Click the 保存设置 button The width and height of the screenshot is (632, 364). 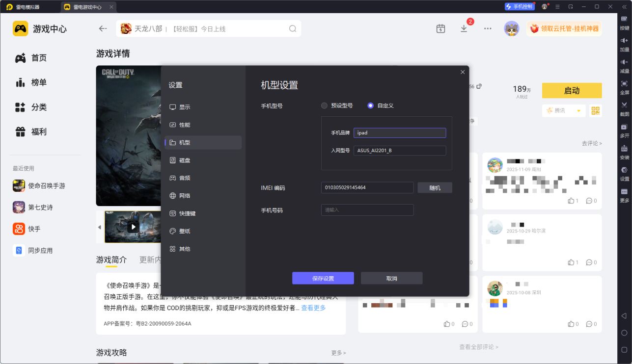point(323,278)
